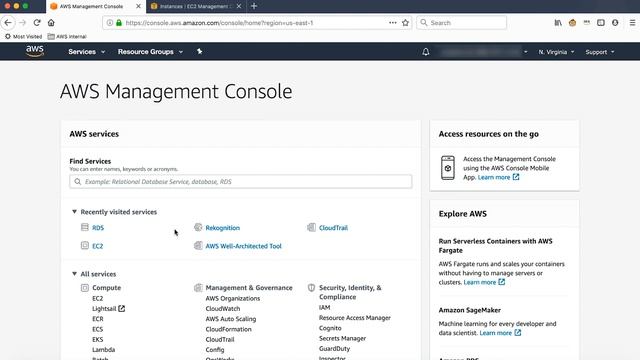Click the Security shield category icon
Image resolution: width=640 pixels, height=360 pixels.
click(x=311, y=288)
